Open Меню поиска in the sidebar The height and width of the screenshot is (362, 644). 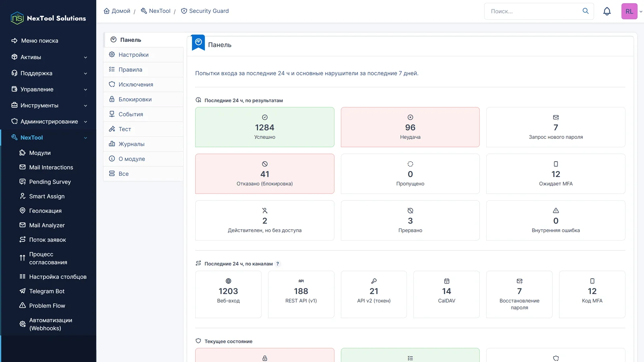48,41
